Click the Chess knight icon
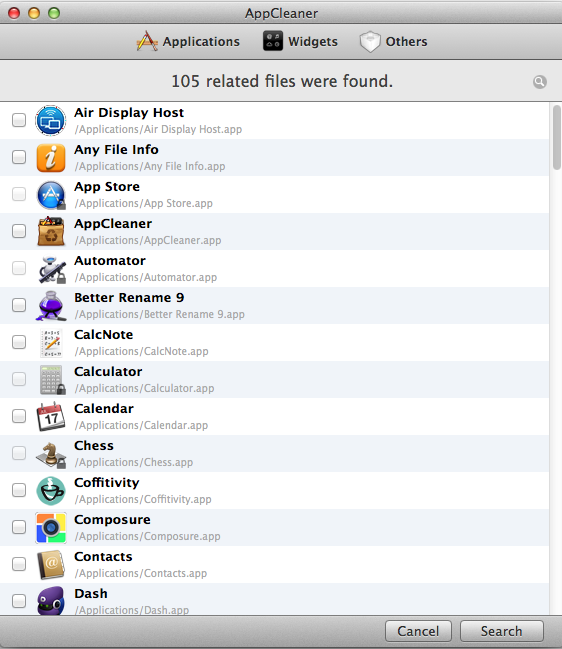 [51, 454]
